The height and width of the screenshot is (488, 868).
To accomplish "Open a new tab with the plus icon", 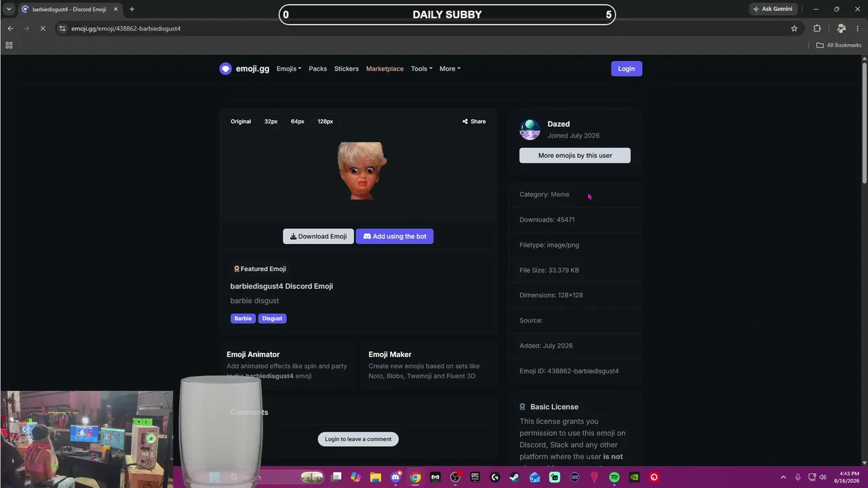I will [132, 9].
